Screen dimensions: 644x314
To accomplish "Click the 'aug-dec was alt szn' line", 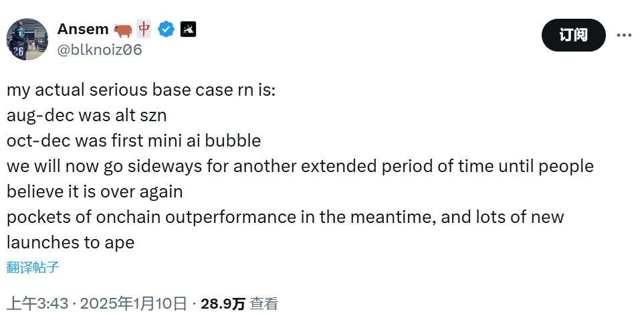I will click(86, 115).
